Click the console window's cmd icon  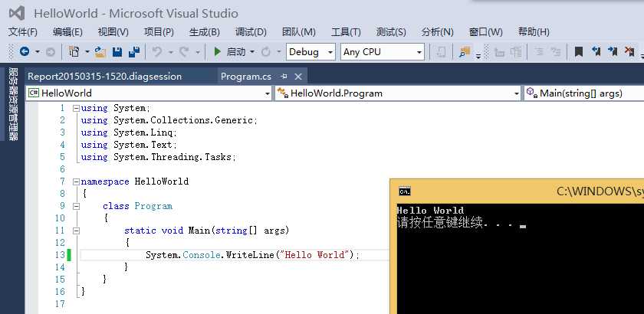point(405,191)
